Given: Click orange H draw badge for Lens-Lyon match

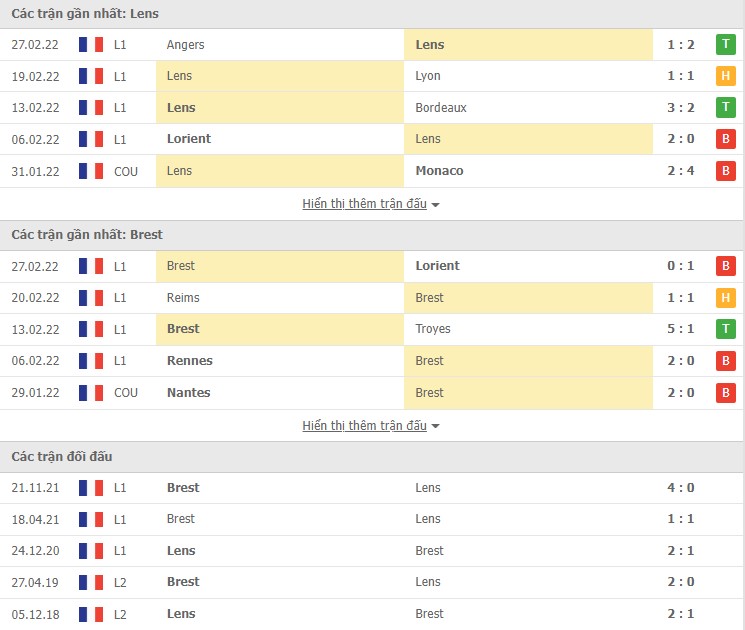Looking at the screenshot, I should click(726, 76).
